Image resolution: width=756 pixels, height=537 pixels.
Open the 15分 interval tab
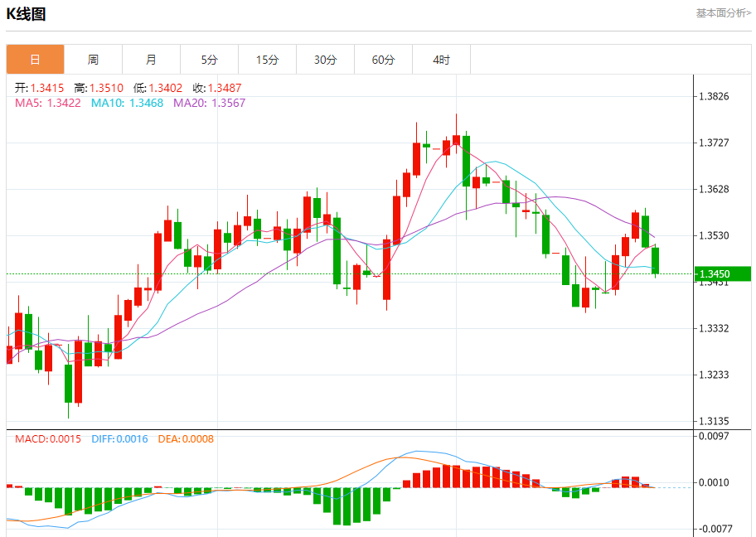coord(267,60)
